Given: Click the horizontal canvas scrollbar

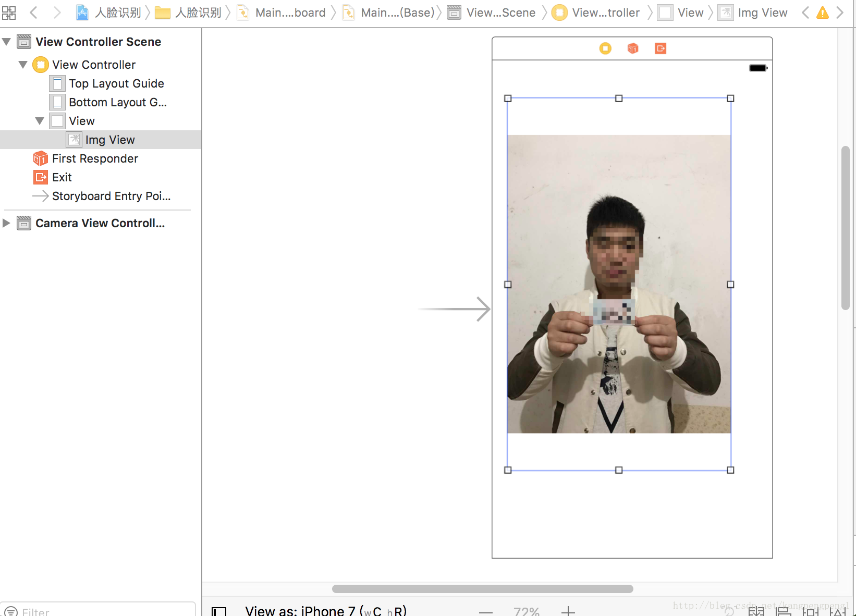Looking at the screenshot, I should click(x=483, y=589).
